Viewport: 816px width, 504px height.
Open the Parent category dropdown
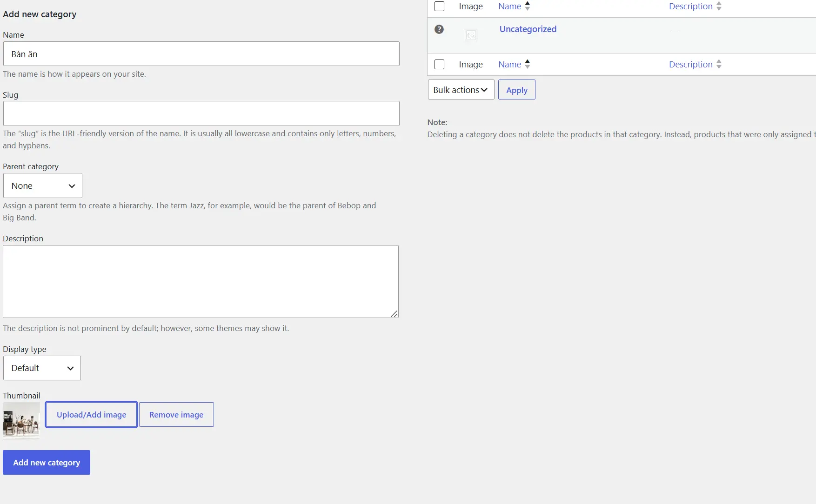tap(43, 186)
